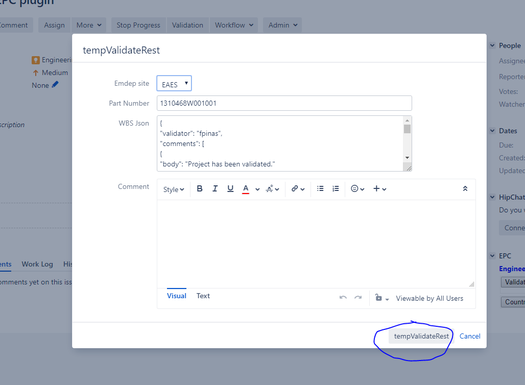
Task: Submit with the tempValidateRest button
Action: pyautogui.click(x=421, y=336)
